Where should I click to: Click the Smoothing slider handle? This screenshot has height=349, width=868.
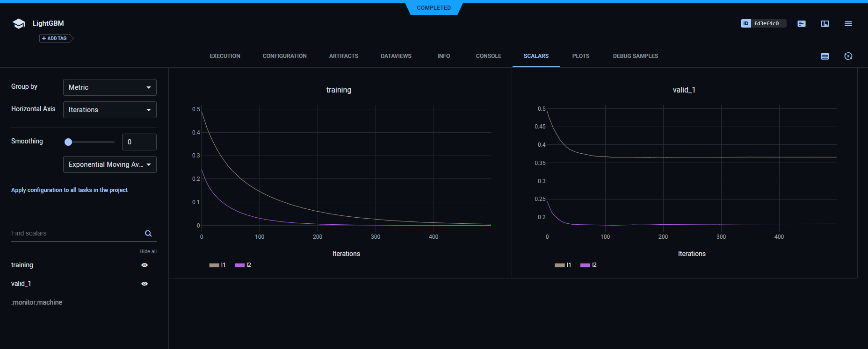coord(68,142)
